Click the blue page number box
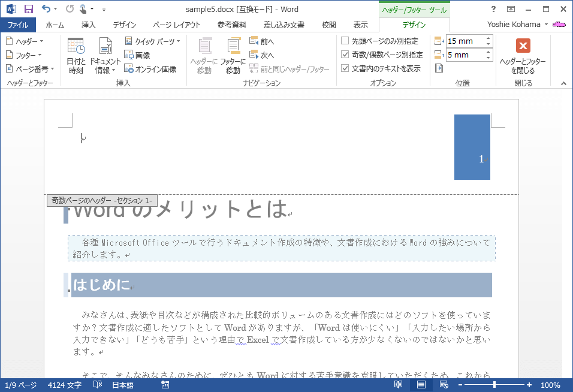This screenshot has width=573, height=392. tap(472, 147)
